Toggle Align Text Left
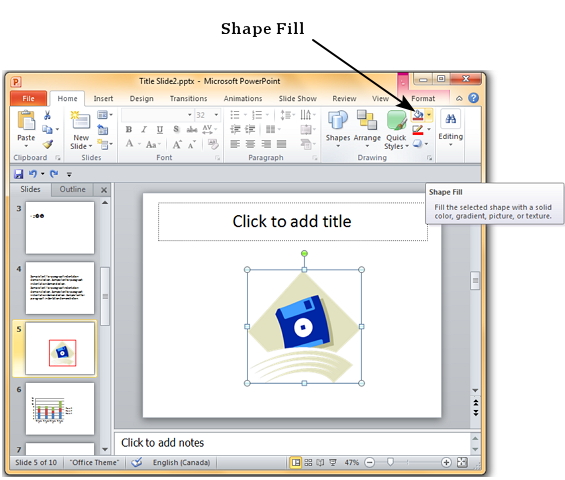 pyautogui.click(x=235, y=145)
